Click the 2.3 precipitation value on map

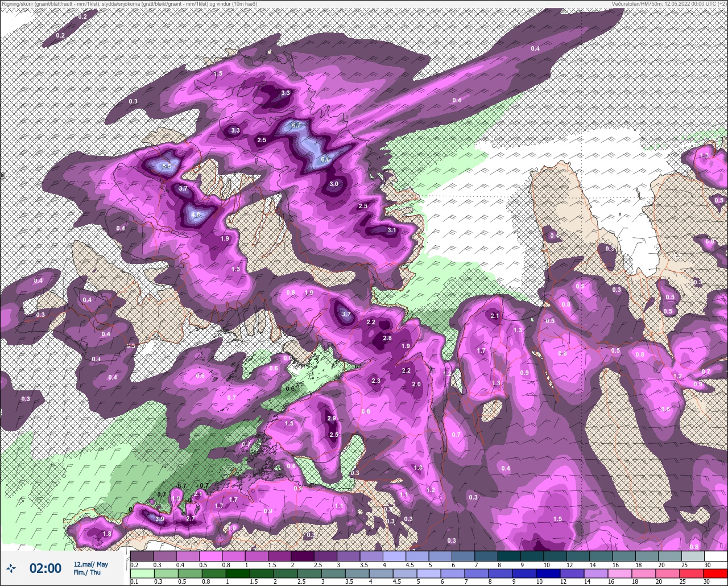[x=376, y=381]
